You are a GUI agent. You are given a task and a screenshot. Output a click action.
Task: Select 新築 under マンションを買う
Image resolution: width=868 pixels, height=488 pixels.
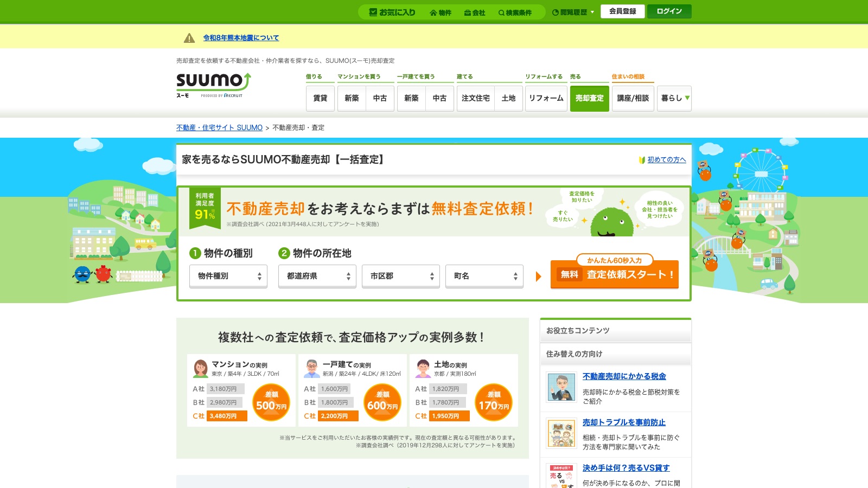coord(352,99)
